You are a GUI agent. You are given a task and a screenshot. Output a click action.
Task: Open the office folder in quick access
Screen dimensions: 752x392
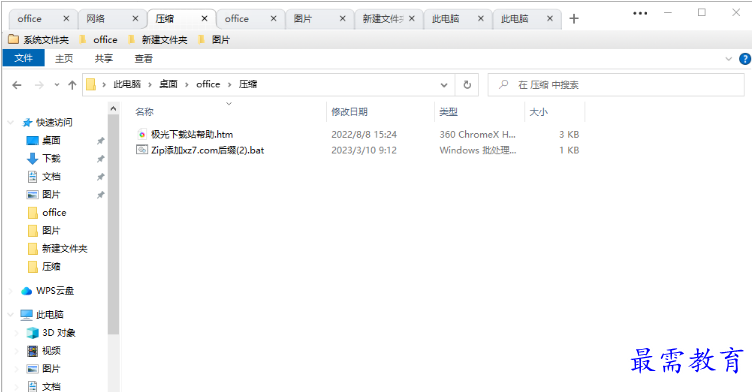pyautogui.click(x=54, y=213)
